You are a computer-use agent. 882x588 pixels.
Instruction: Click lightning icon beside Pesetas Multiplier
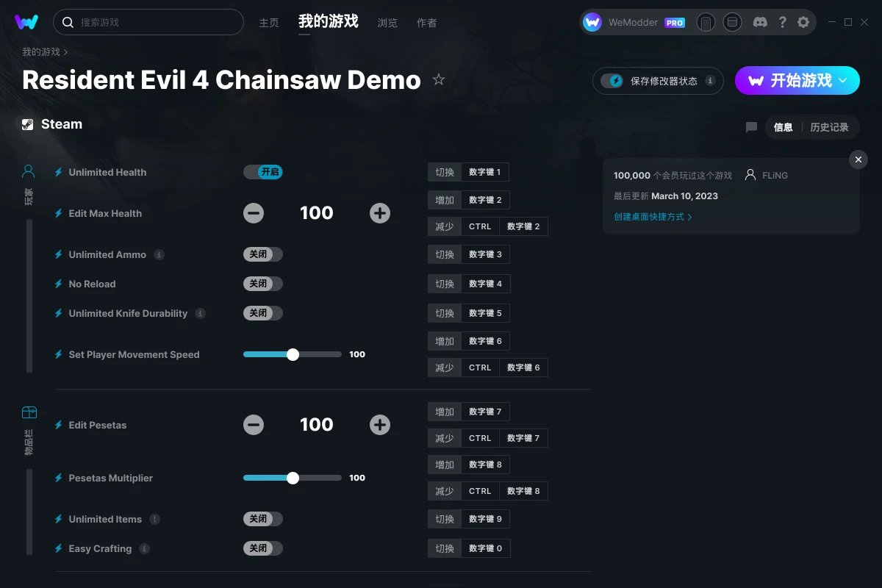point(59,478)
